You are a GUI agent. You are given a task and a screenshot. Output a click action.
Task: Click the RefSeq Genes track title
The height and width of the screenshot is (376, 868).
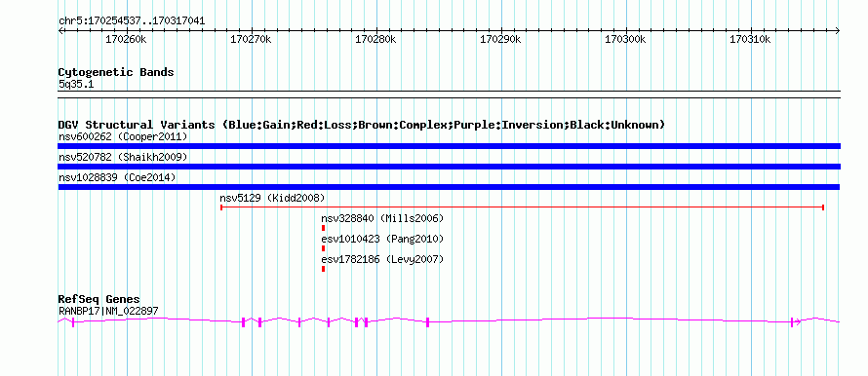pos(99,300)
